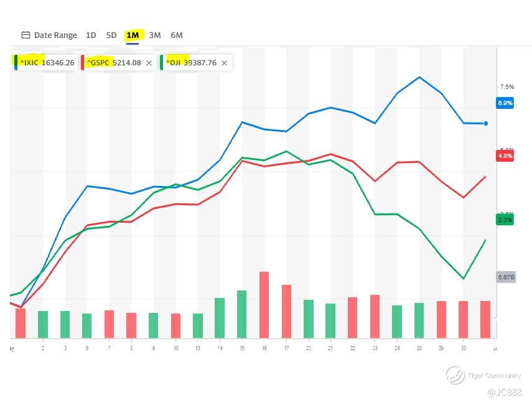Click the red color bar on the ^GSPC chip
The height and width of the screenshot is (405, 532).
coord(83,63)
